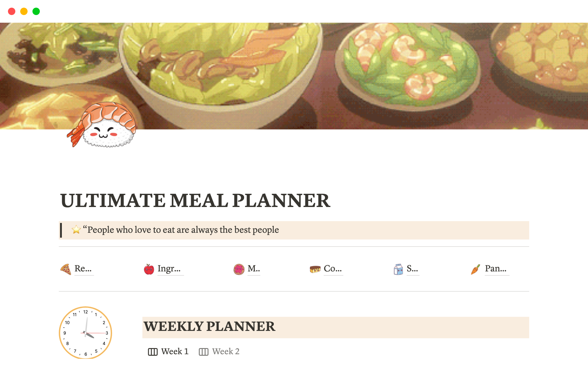Click the pink donut icon
This screenshot has height=368, width=588.
(x=239, y=269)
